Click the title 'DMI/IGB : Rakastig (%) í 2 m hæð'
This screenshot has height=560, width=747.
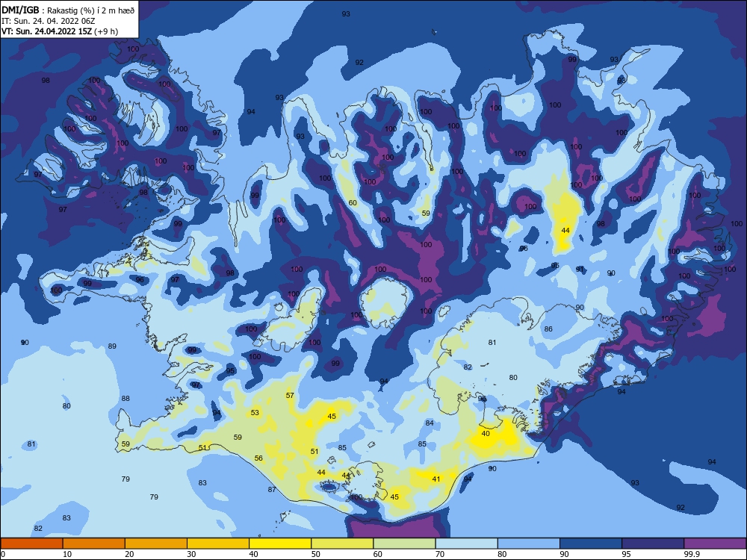pos(68,10)
